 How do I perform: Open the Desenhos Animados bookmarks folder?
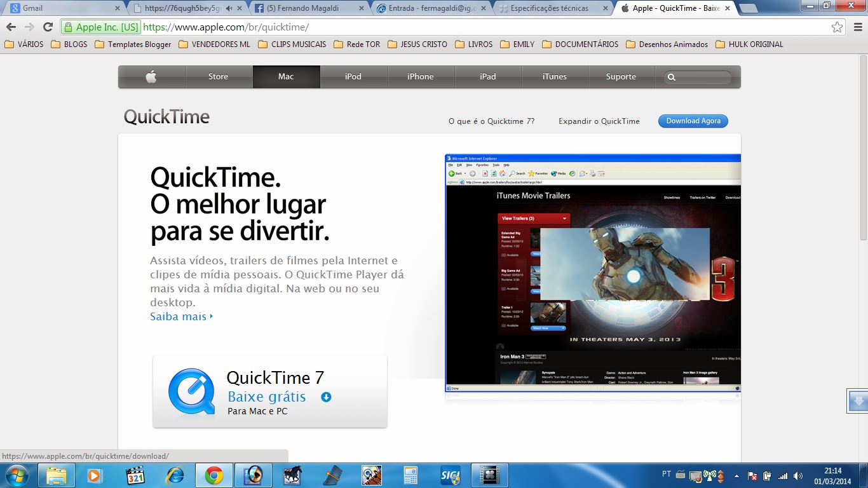click(667, 44)
